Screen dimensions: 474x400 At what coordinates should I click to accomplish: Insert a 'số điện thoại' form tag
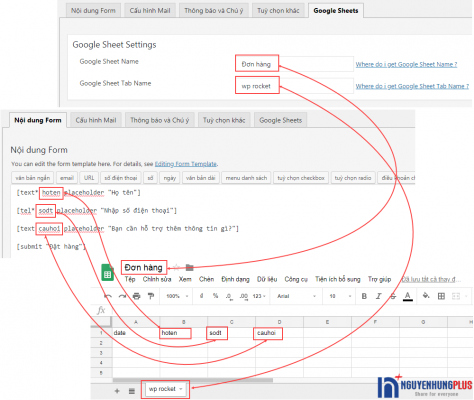click(x=121, y=178)
